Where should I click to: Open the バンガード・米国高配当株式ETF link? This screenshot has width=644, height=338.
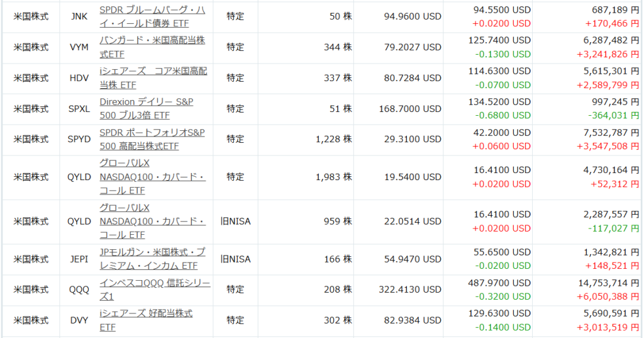point(152,47)
